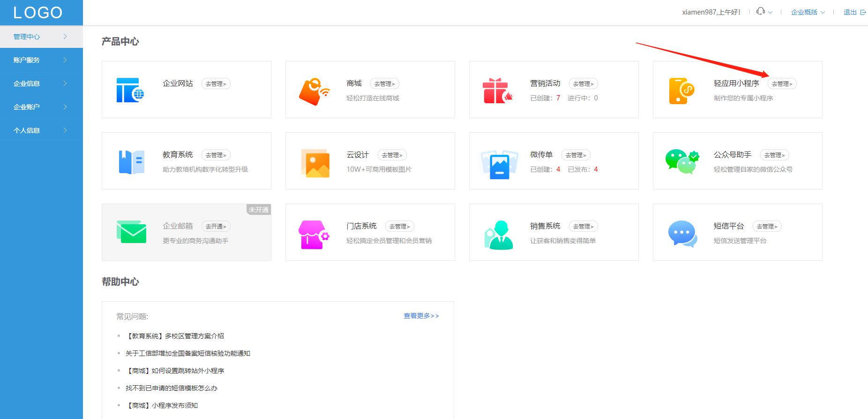Click the 营销活动 gift box icon
Viewport: 868px width, 419px height.
click(x=497, y=91)
